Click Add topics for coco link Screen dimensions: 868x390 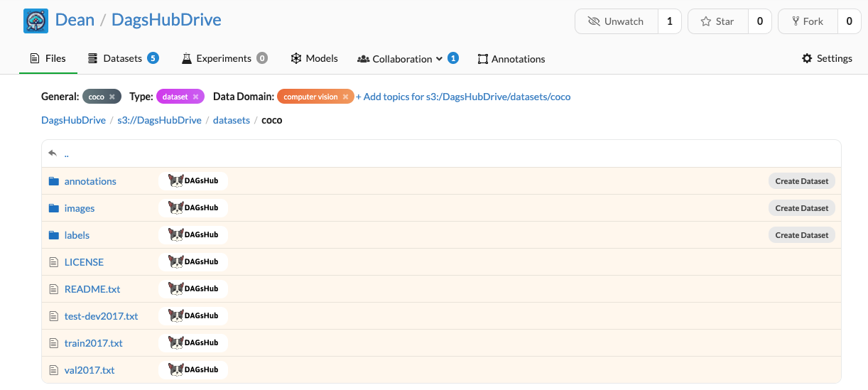463,97
